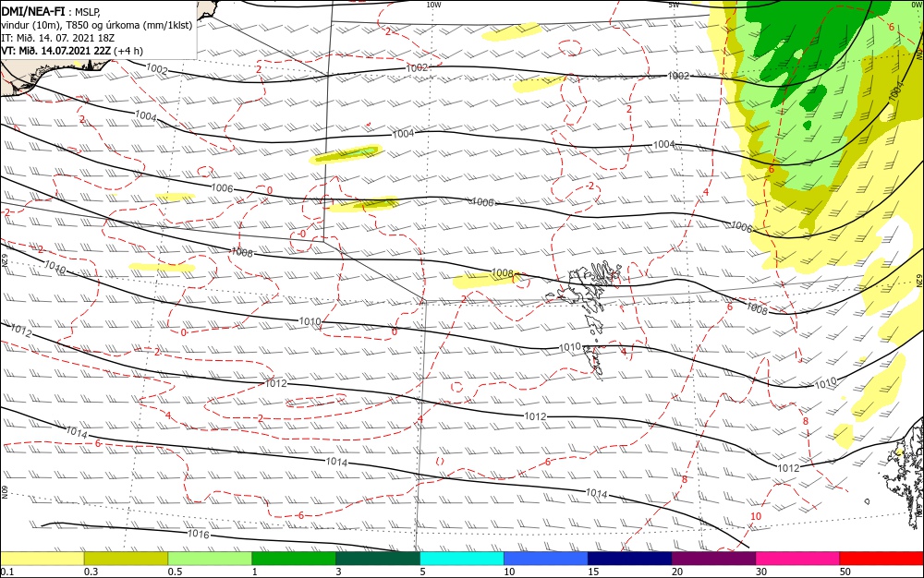This screenshot has width=924, height=578.
Task: Select the dark green 3–5 legend swatch
Action: coord(378,559)
